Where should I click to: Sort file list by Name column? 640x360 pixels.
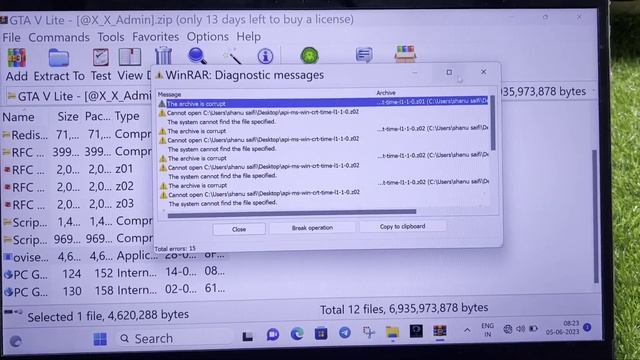coord(18,117)
